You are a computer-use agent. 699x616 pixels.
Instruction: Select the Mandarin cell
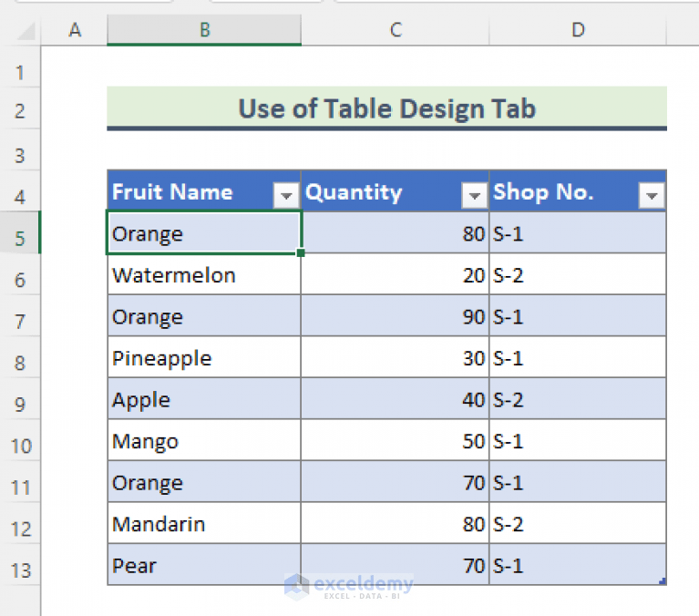tap(204, 523)
